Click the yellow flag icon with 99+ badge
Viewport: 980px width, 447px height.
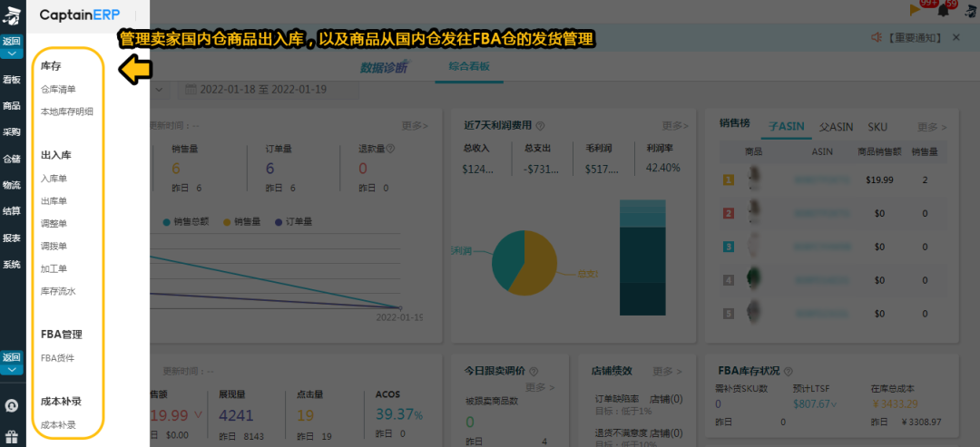pos(916,9)
